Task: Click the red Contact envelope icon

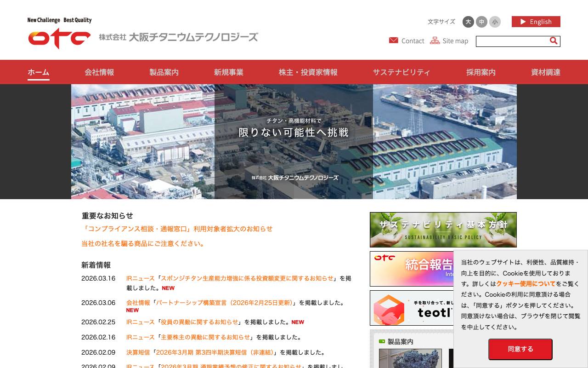Action: coord(394,40)
